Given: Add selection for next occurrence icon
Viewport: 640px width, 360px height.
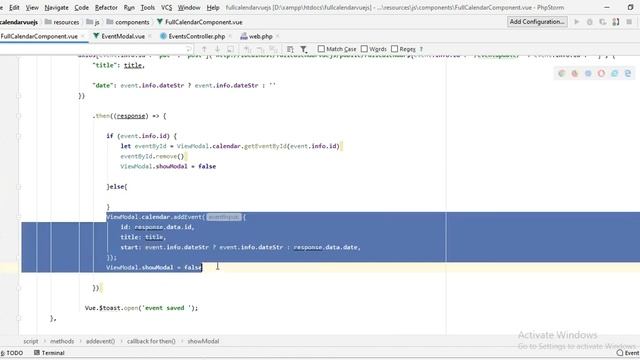Looking at the screenshot, I should (247, 49).
